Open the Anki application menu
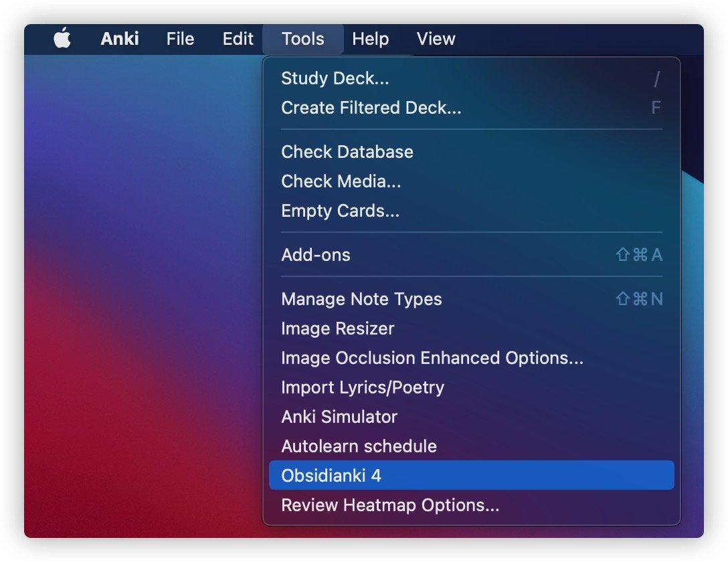The image size is (728, 562). 119,39
